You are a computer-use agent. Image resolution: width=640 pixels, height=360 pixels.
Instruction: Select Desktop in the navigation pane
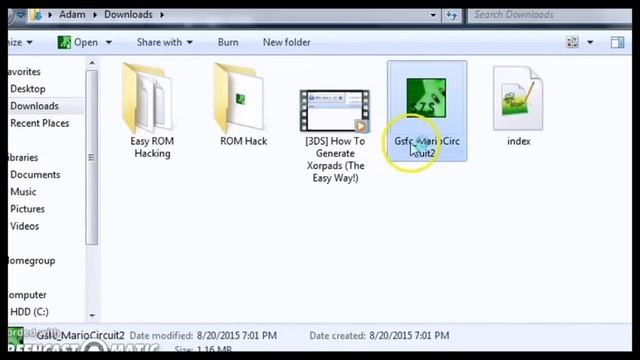[28, 89]
